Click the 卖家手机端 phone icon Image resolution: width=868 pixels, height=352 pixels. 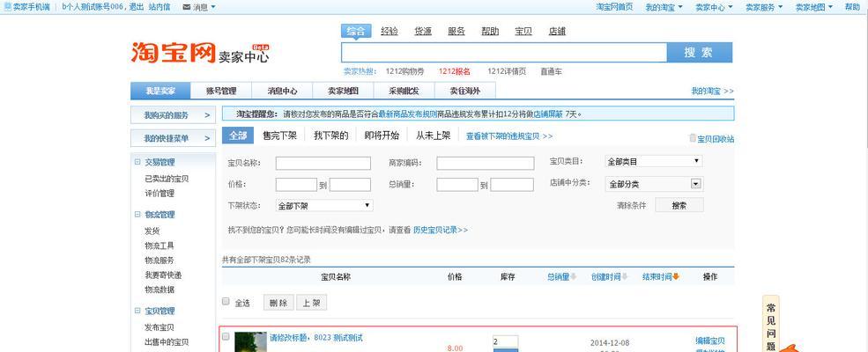click(8, 7)
